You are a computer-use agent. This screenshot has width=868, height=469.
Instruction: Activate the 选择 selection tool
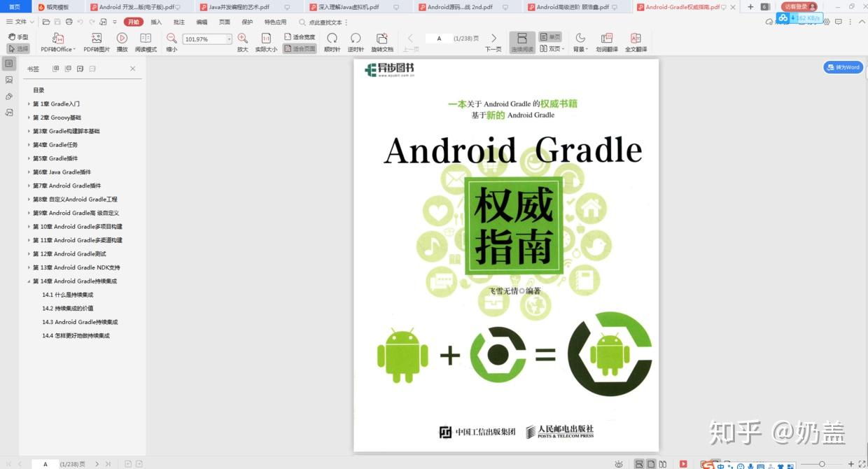coord(18,49)
